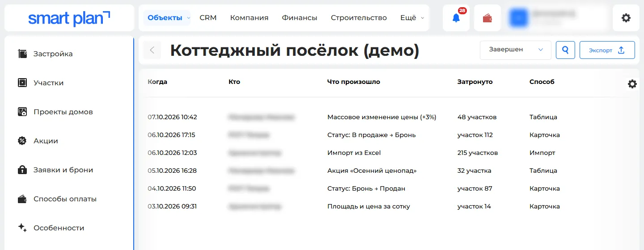644x250 pixels.
Task: Click Статус: Бронь → Продан entry
Action: coord(366,189)
